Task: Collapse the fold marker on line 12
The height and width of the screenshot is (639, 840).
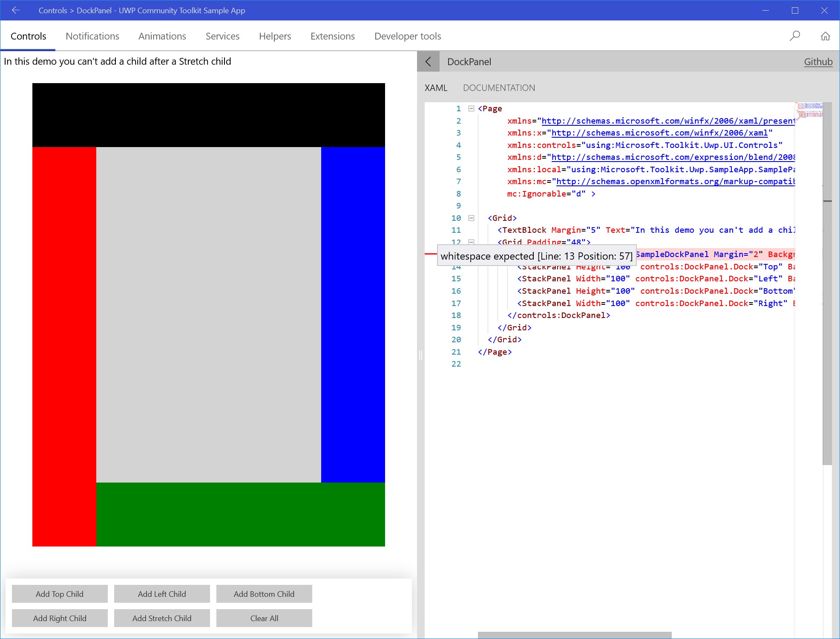Action: [x=471, y=242]
